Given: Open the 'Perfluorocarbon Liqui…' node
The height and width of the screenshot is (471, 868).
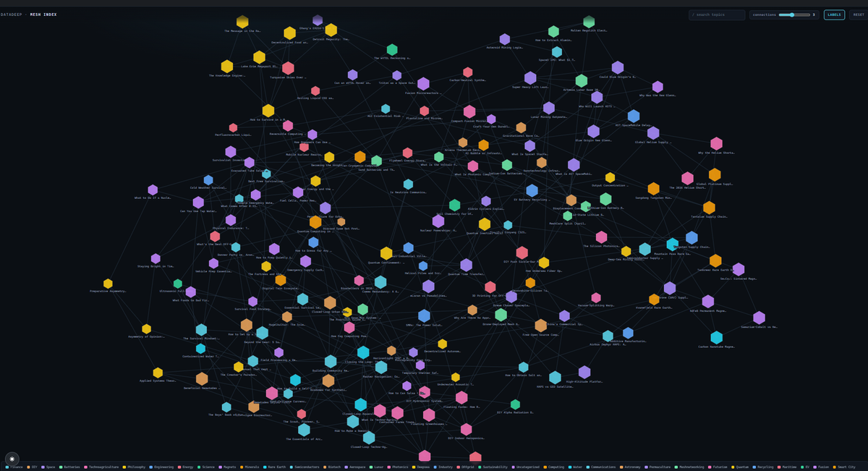Looking at the screenshot, I should coord(233,128).
